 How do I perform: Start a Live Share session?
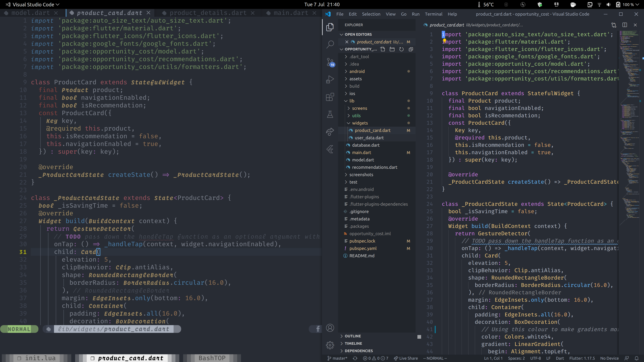pos(406,358)
